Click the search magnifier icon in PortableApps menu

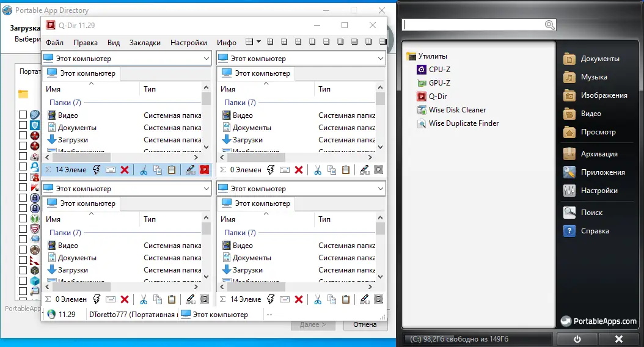coord(549,25)
